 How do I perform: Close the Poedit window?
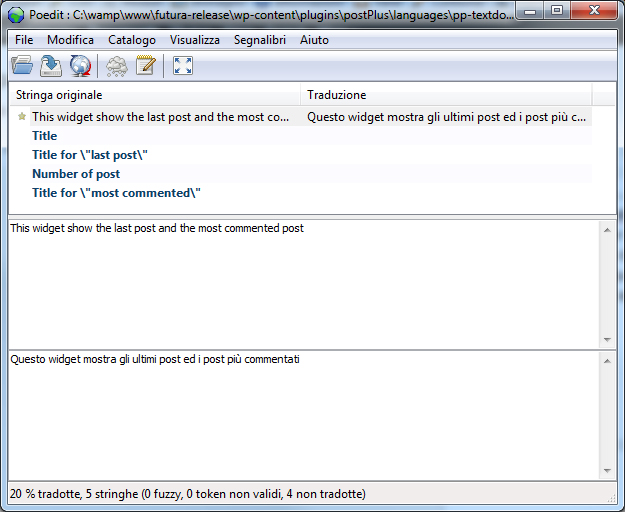tap(594, 11)
